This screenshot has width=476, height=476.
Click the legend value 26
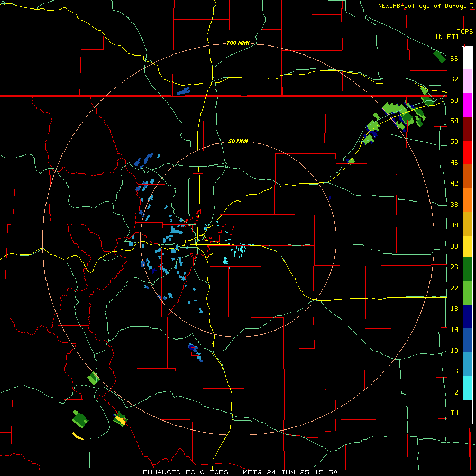[x=454, y=267]
